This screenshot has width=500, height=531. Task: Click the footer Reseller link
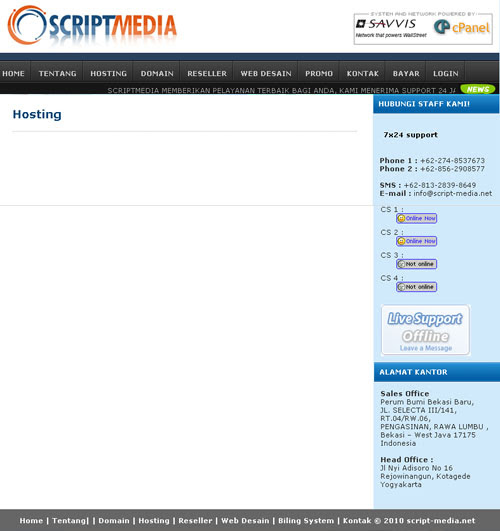[195, 521]
